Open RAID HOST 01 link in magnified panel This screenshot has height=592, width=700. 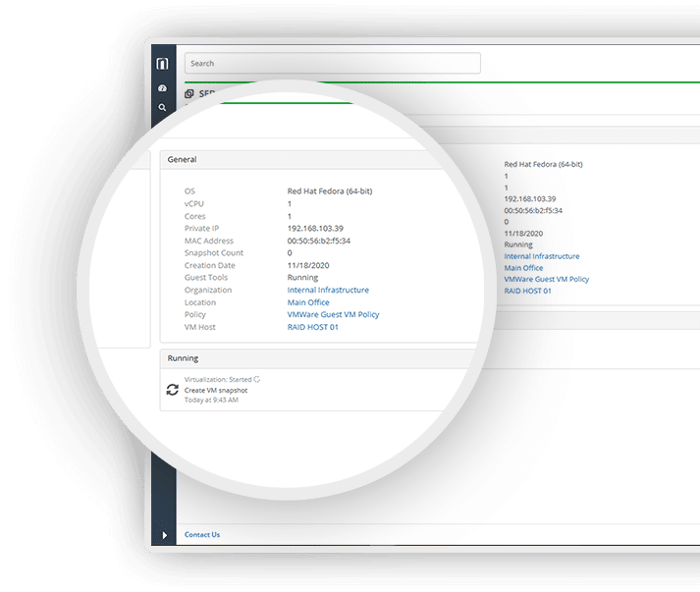312,327
